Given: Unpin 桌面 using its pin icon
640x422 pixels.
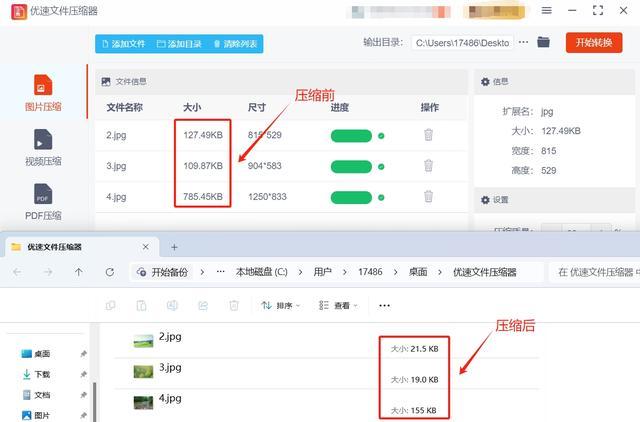Looking at the screenshot, I should (x=83, y=354).
